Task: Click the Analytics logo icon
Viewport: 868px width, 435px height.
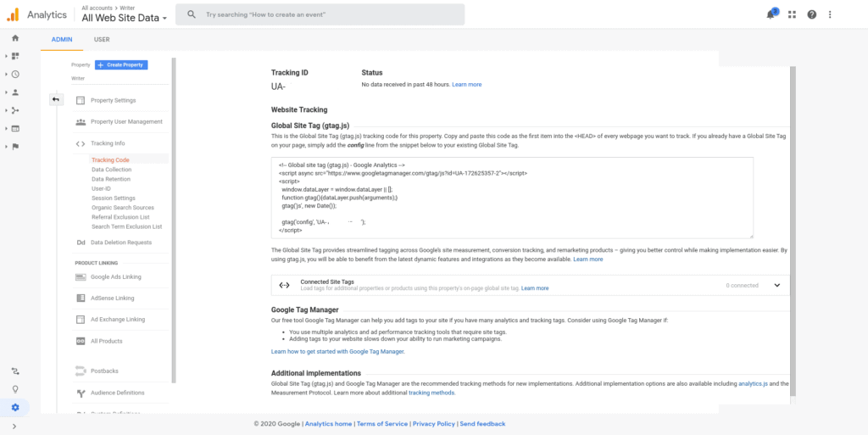Action: 12,14
